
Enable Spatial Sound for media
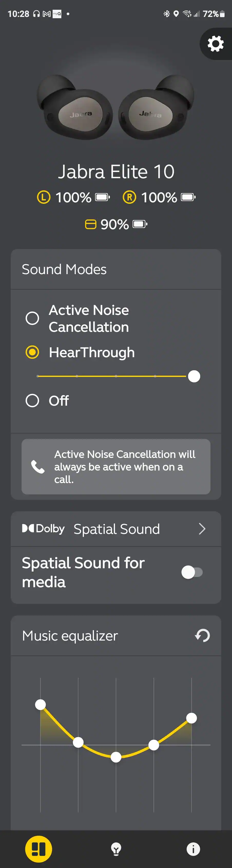click(x=192, y=572)
